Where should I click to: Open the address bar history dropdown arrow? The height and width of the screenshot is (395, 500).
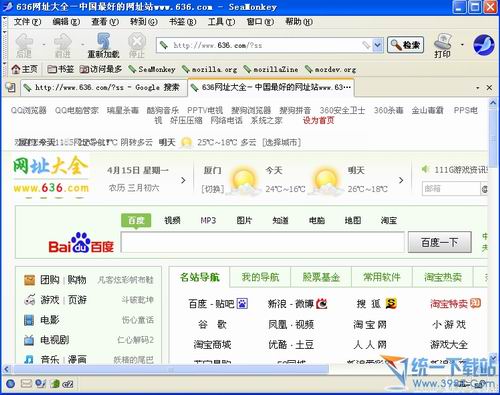pos(377,45)
